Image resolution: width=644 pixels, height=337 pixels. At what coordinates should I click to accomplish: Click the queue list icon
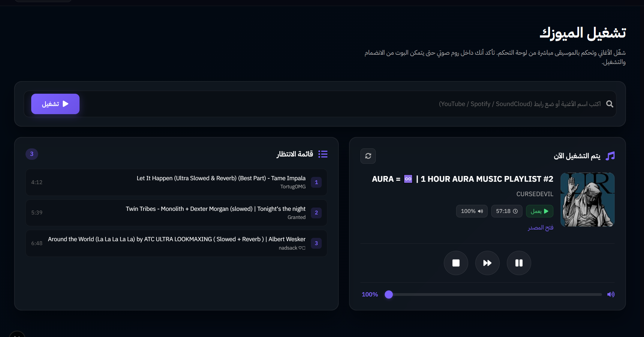pos(323,154)
